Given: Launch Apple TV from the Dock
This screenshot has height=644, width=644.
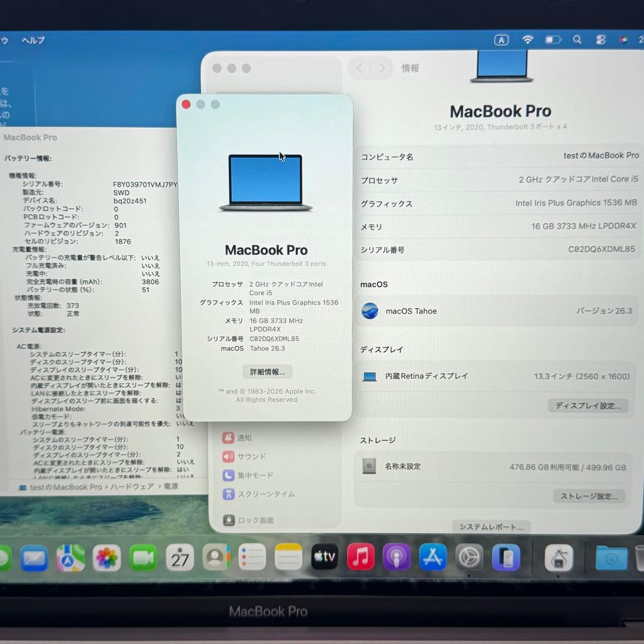Looking at the screenshot, I should click(x=324, y=557).
